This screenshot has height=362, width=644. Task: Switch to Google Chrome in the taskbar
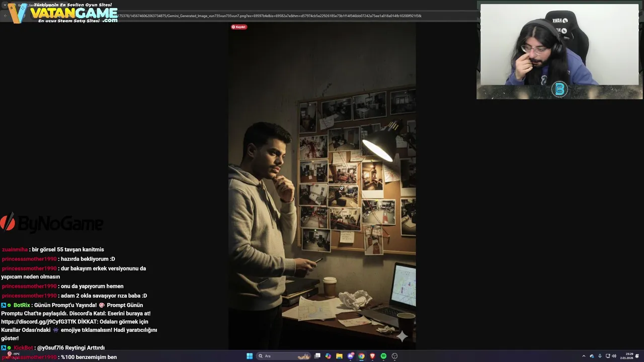pos(361,356)
